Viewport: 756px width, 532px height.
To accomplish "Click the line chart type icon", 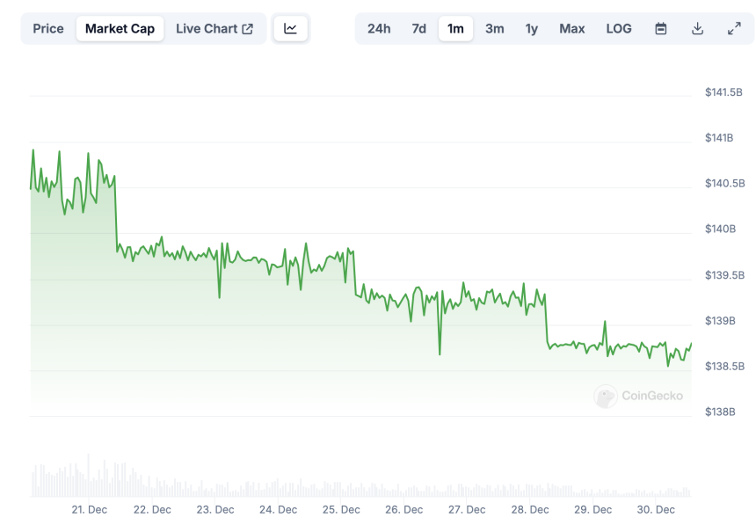I will (290, 29).
